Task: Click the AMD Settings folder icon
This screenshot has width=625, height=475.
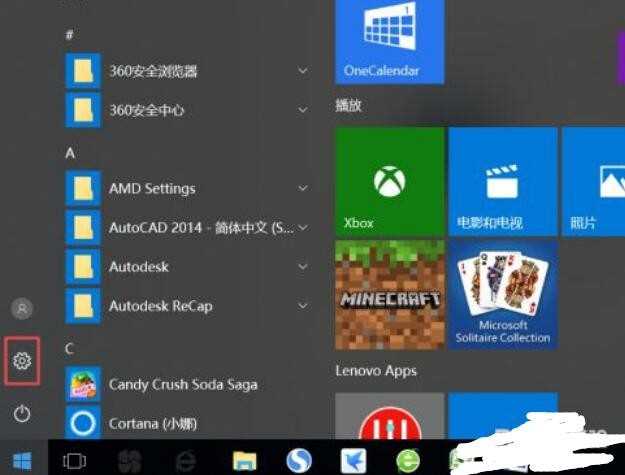Action: click(83, 188)
